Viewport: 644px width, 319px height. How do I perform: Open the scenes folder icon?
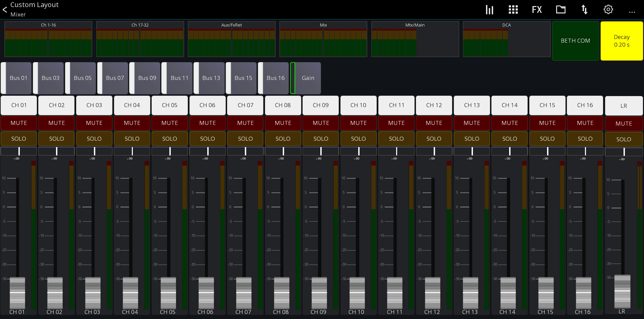(x=560, y=9)
